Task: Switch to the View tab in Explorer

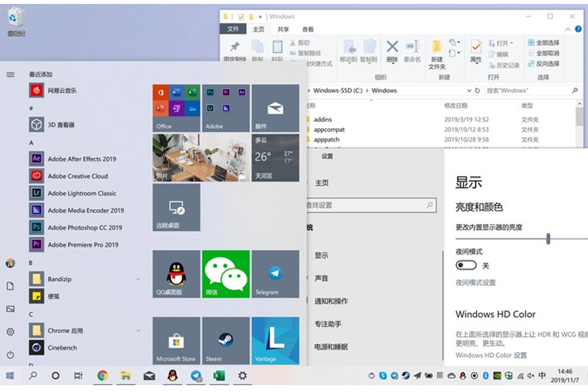Action: tap(308, 29)
